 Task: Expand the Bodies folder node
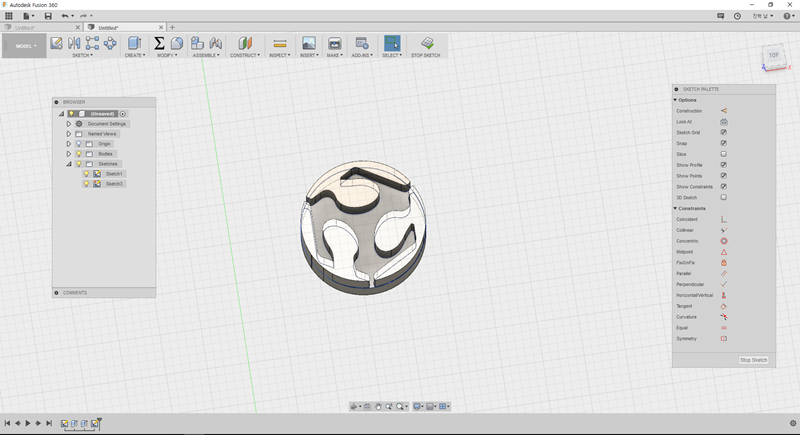69,153
